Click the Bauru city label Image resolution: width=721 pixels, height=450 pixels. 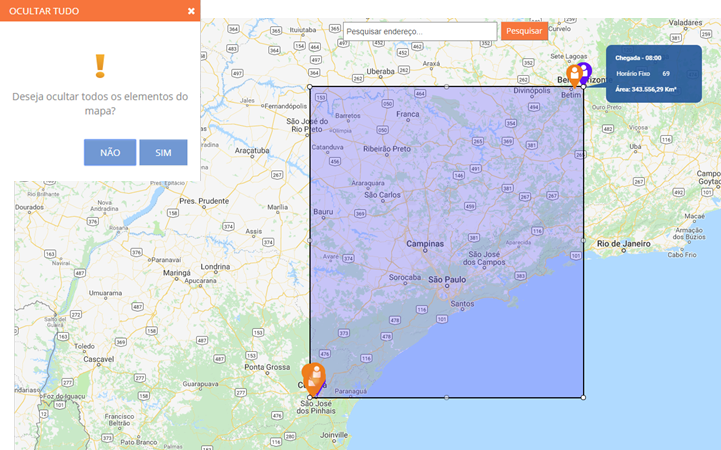(323, 212)
